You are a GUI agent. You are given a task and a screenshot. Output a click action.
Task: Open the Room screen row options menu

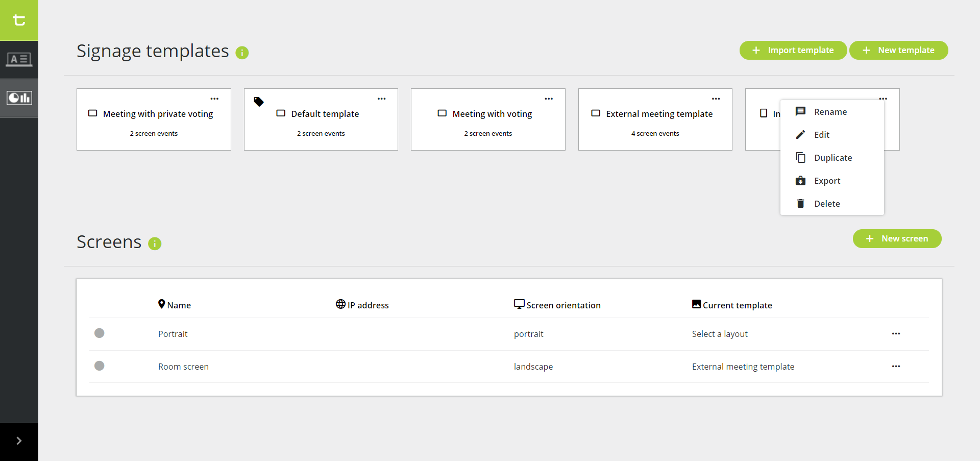coord(896,367)
